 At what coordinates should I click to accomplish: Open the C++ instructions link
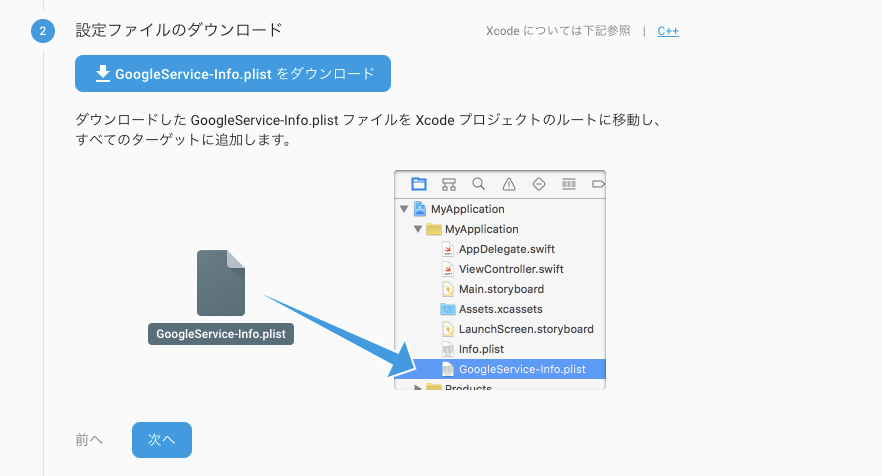pos(668,31)
